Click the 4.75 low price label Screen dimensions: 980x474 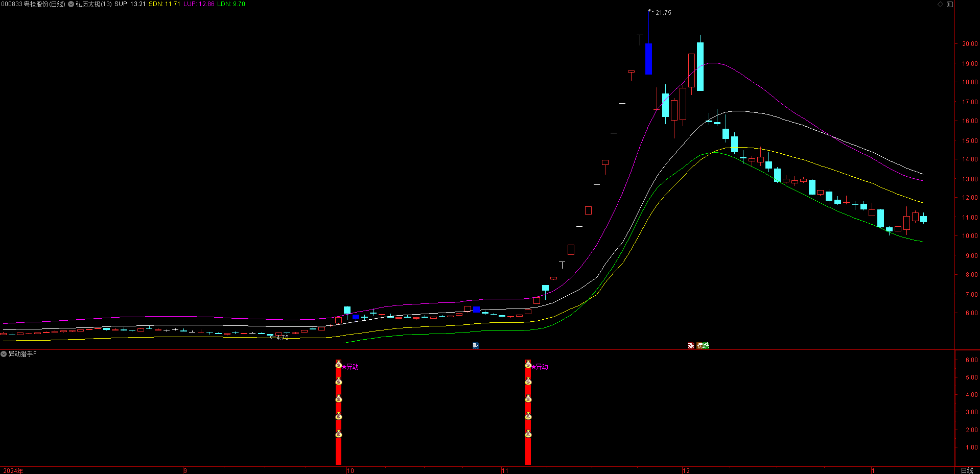(283, 337)
